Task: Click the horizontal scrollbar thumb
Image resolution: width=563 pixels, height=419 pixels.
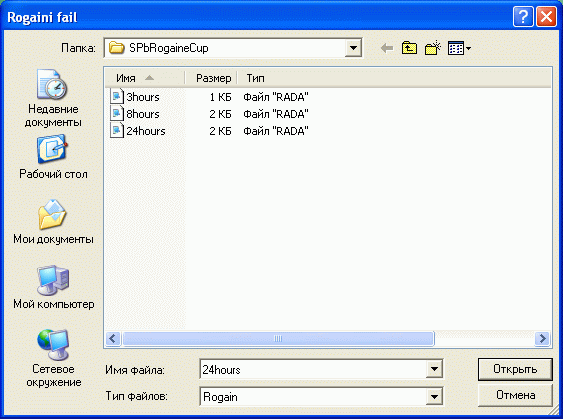Action: 278,338
